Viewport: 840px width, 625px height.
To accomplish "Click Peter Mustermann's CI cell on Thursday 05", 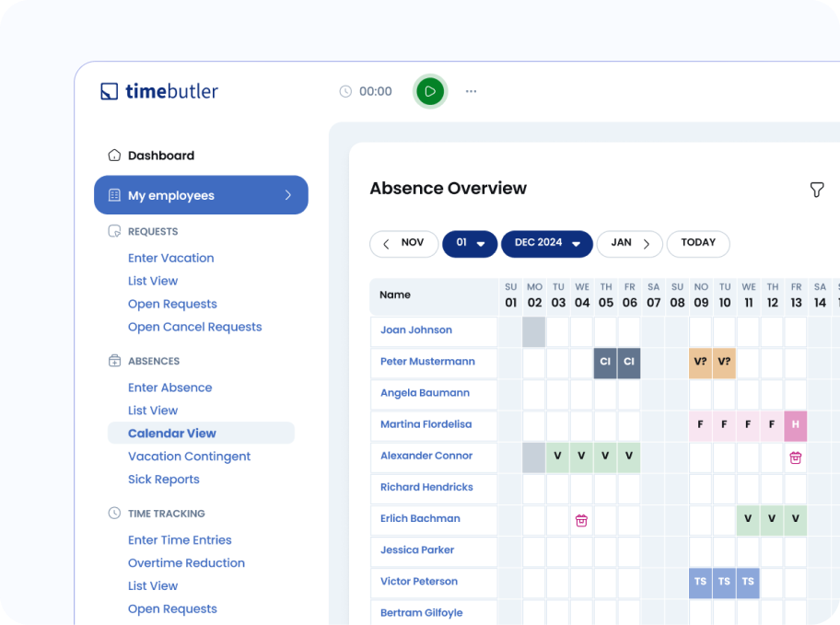I will click(605, 363).
